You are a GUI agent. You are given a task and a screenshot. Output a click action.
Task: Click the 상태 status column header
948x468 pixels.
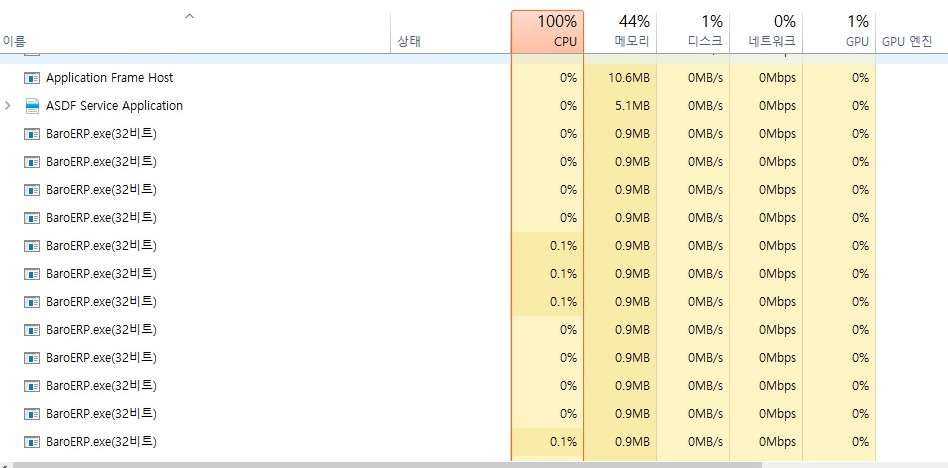click(409, 42)
